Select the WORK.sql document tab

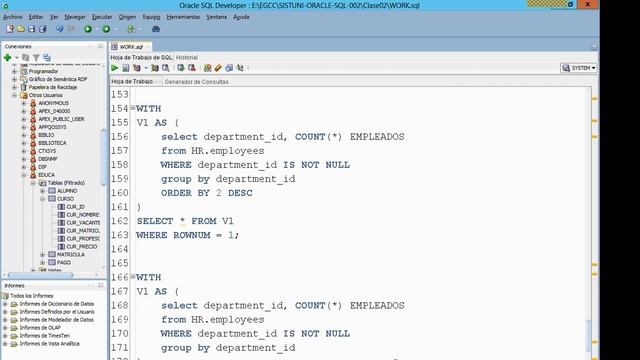pos(131,47)
